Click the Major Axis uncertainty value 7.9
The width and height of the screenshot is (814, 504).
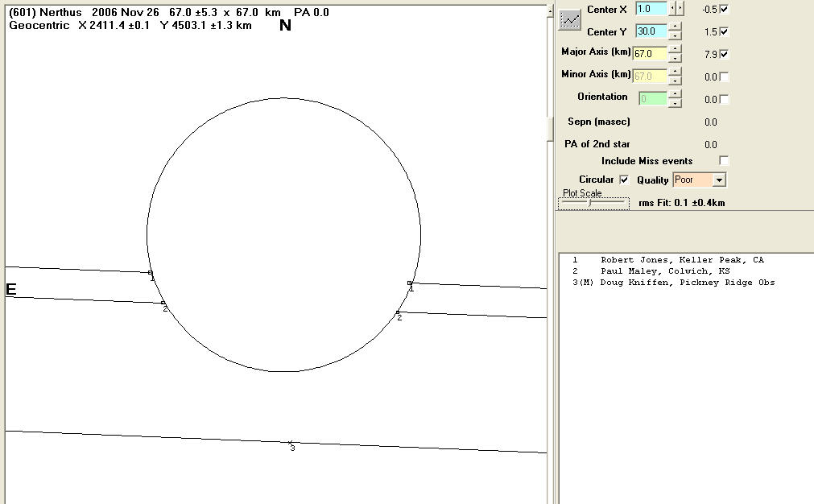711,54
